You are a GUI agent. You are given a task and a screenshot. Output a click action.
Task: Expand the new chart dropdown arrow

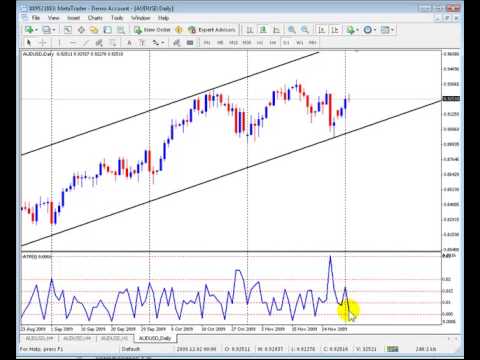(x=36, y=30)
